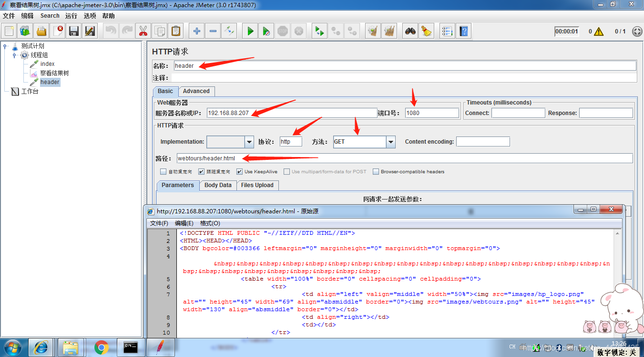Open the Files Upload tab

tap(257, 185)
